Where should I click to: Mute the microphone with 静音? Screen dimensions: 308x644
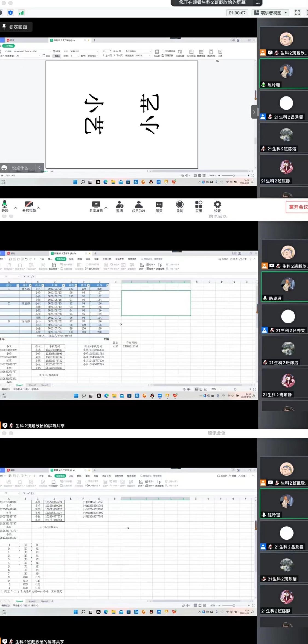click(5, 206)
